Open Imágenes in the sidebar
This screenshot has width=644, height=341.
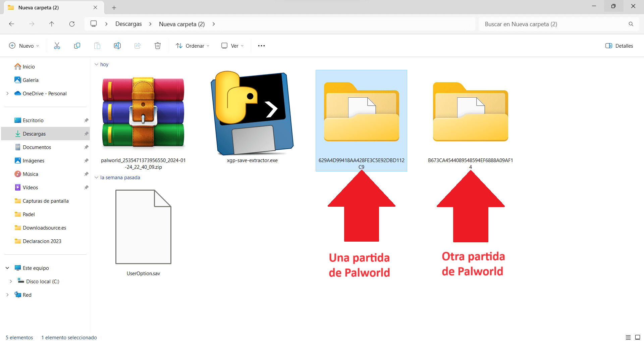[34, 161]
